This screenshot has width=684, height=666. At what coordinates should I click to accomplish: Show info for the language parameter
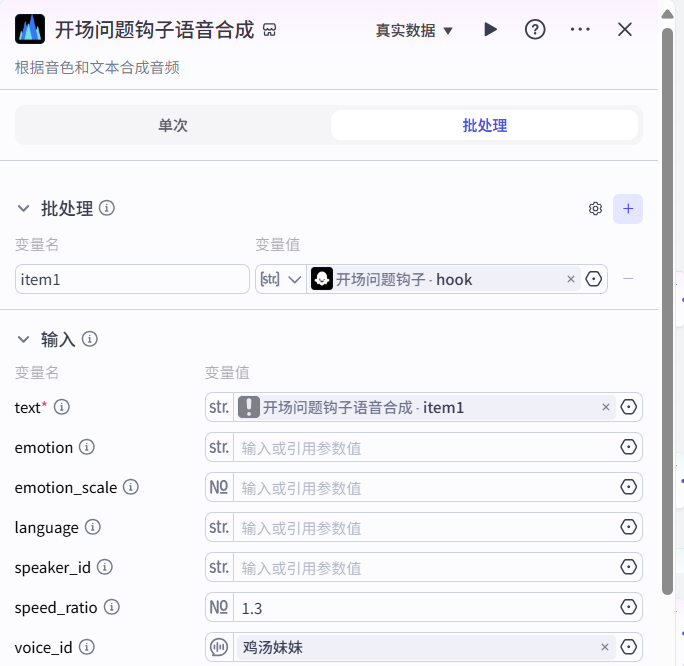pos(92,527)
